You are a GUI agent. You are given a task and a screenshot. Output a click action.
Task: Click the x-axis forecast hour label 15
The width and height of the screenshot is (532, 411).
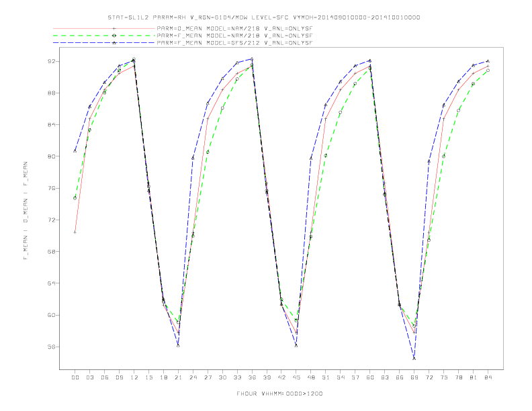(148, 377)
